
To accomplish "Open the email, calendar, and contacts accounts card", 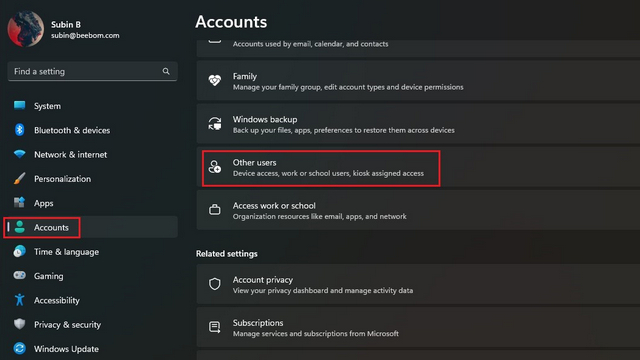I will 418,48.
